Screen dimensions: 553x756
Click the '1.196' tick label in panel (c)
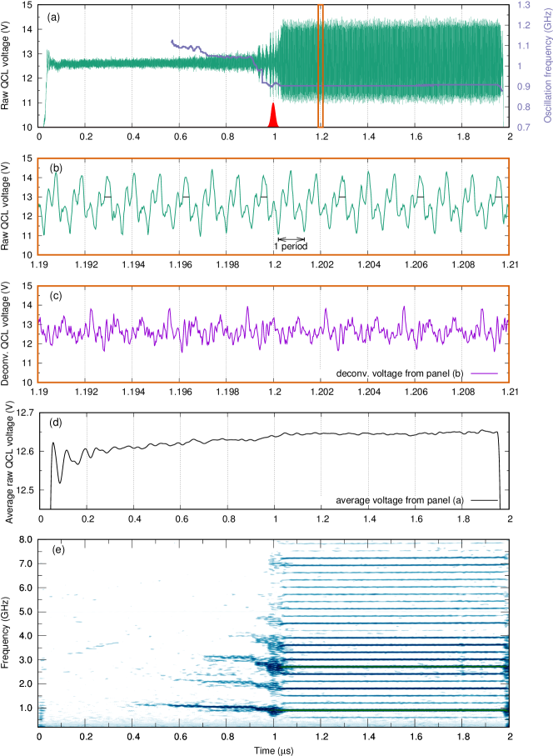coord(180,392)
